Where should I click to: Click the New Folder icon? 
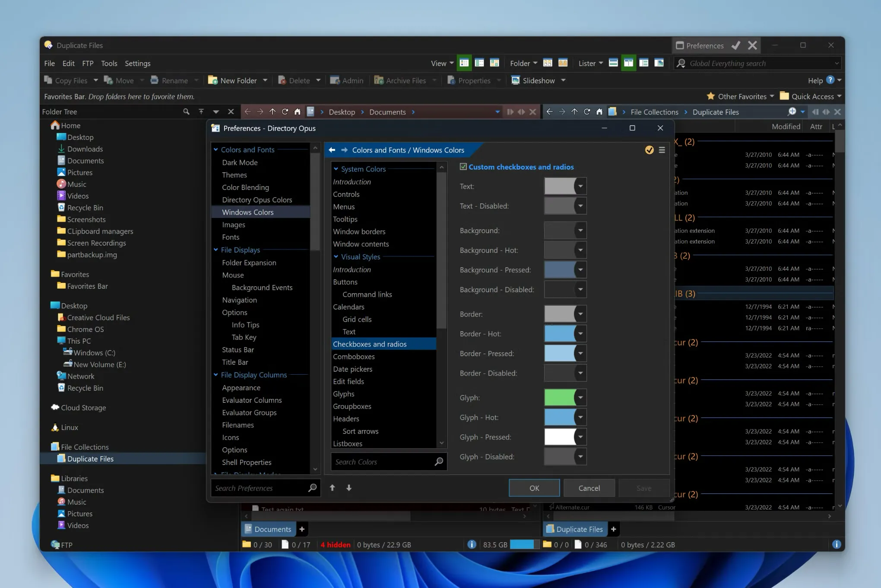click(x=212, y=80)
